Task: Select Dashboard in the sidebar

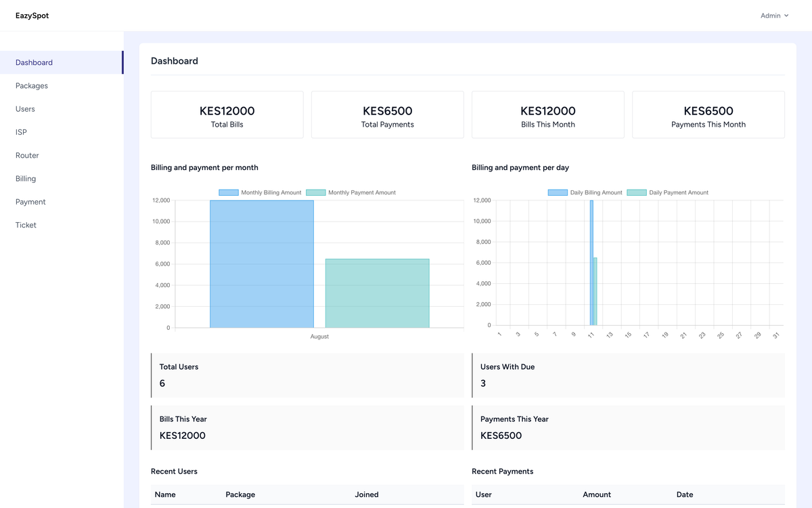Action: tap(35, 62)
